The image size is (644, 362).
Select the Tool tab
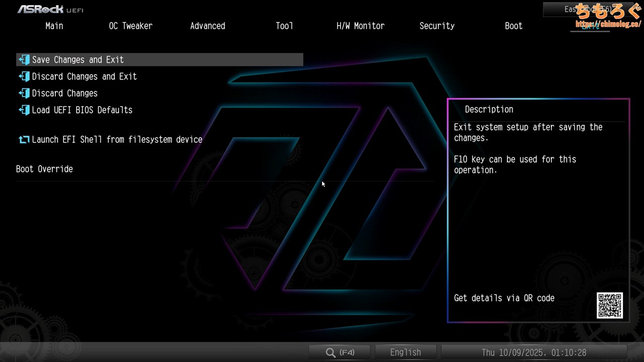284,26
